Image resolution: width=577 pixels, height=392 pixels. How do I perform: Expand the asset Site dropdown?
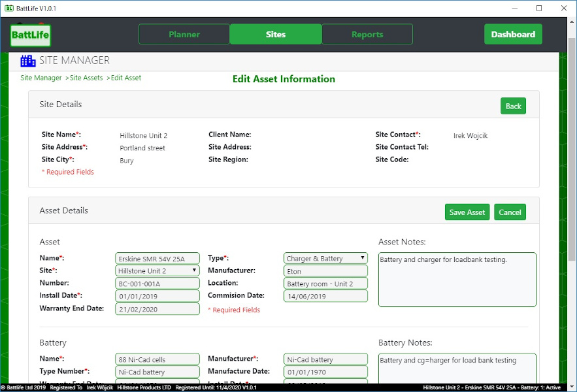tap(157, 270)
